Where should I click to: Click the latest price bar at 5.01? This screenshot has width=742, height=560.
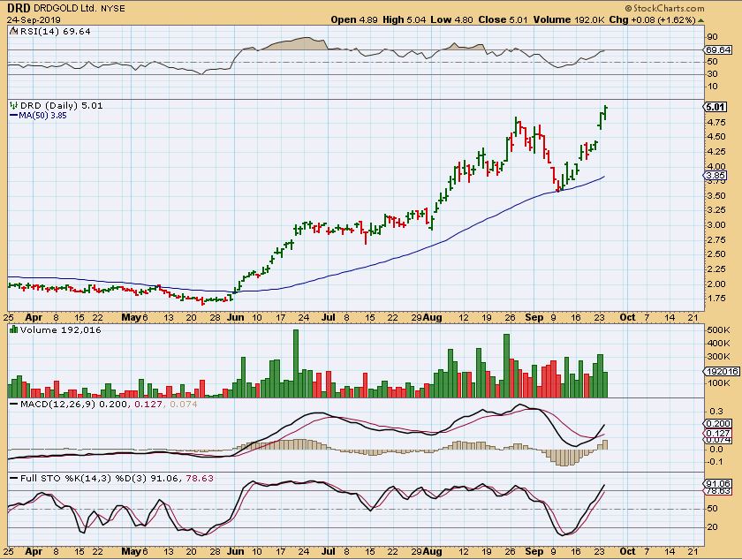point(605,113)
